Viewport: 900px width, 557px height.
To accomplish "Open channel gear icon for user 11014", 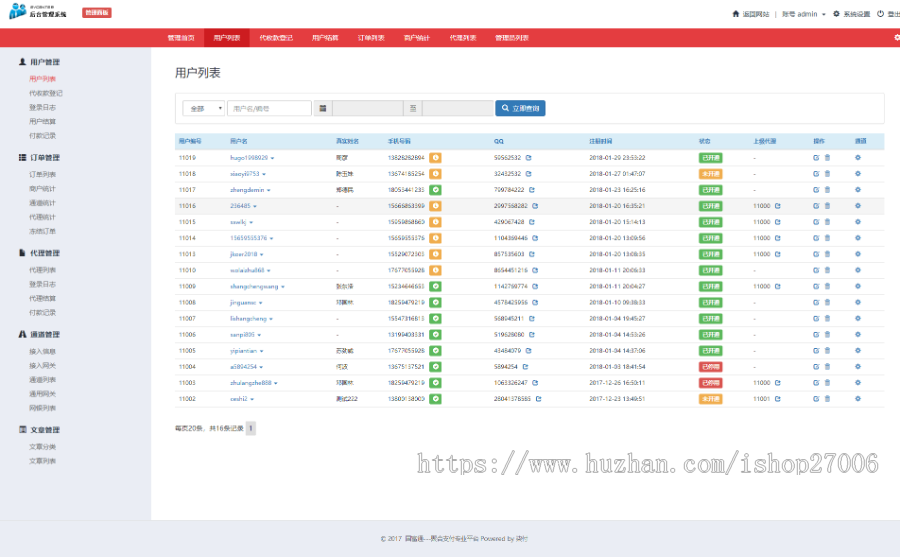I will click(858, 238).
